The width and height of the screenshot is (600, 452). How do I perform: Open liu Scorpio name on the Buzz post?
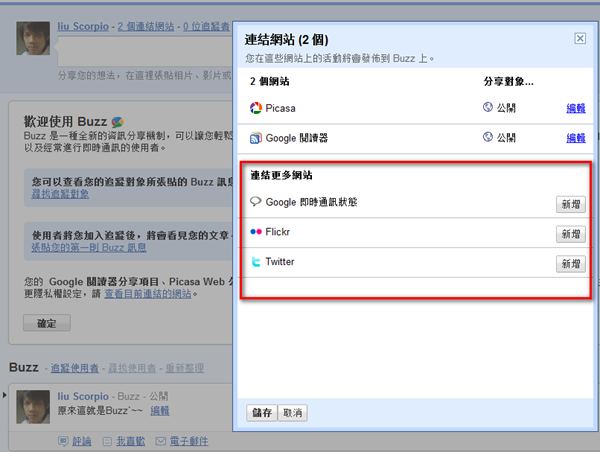click(83, 396)
